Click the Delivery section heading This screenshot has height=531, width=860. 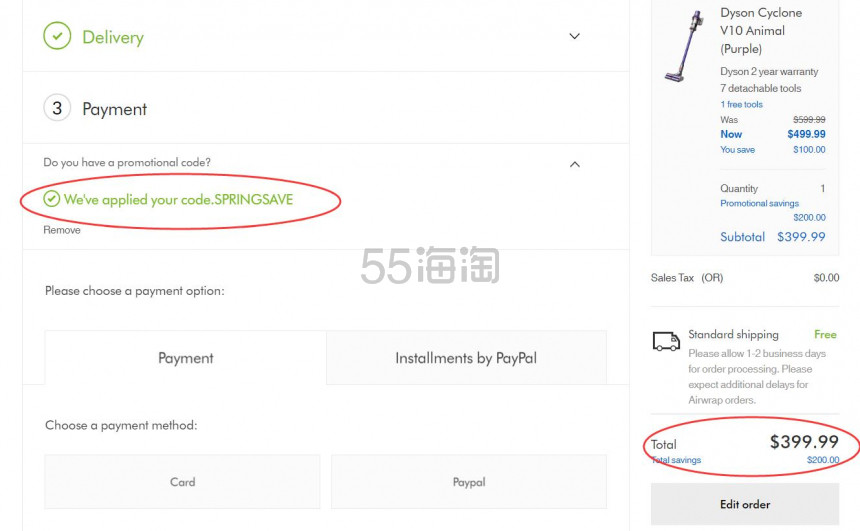pos(113,37)
